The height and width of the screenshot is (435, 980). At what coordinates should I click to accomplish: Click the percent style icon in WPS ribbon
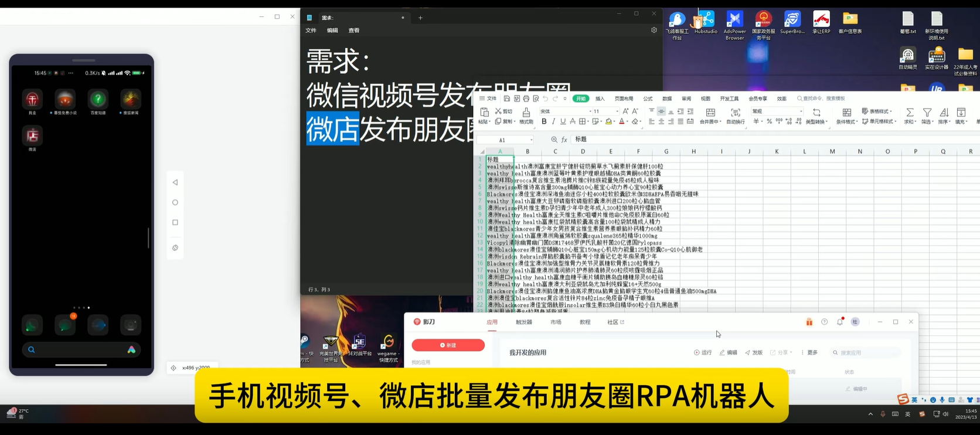769,121
